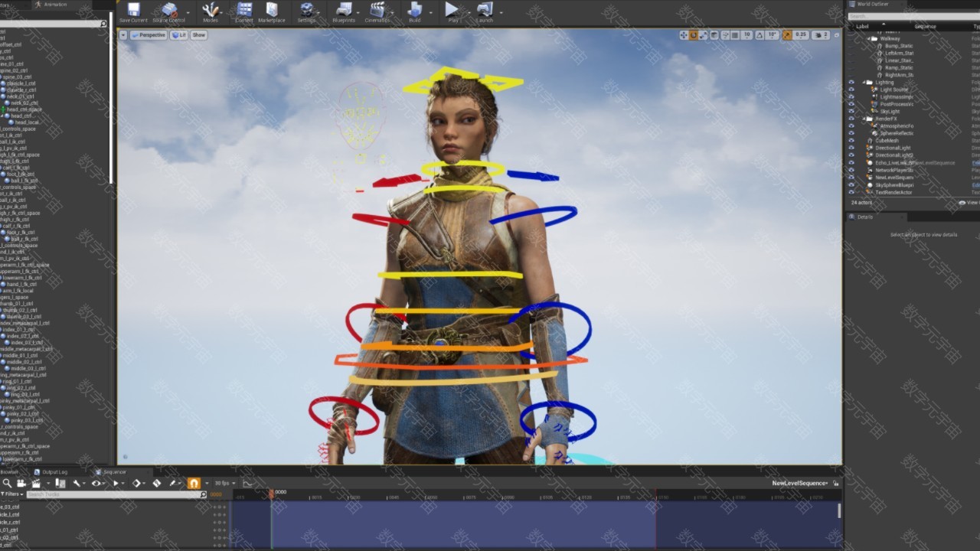980x551 pixels.
Task: Click the Play toolbar icon
Action: 452,12
